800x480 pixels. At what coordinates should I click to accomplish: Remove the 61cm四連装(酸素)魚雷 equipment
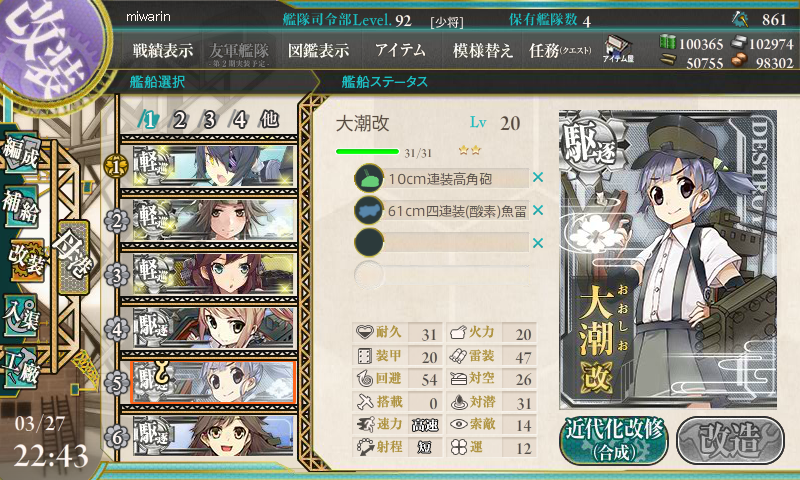pos(538,210)
